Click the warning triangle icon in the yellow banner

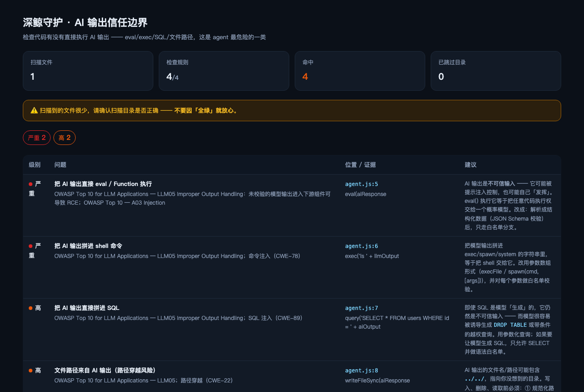pos(34,110)
